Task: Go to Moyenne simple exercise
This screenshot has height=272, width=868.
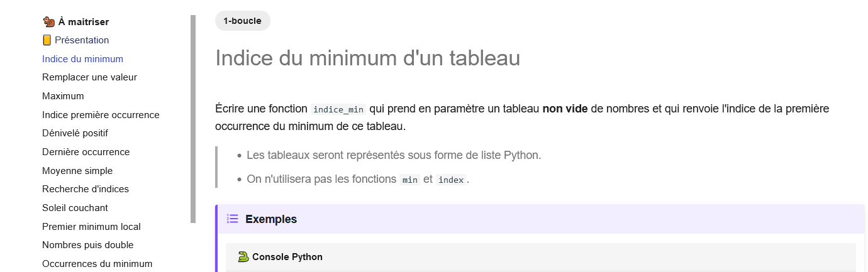Action: (x=77, y=171)
